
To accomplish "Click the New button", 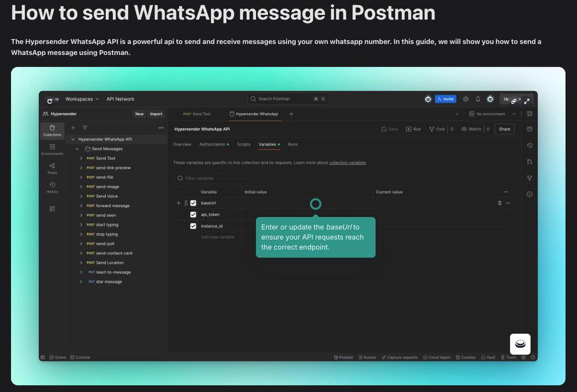I will tap(139, 114).
